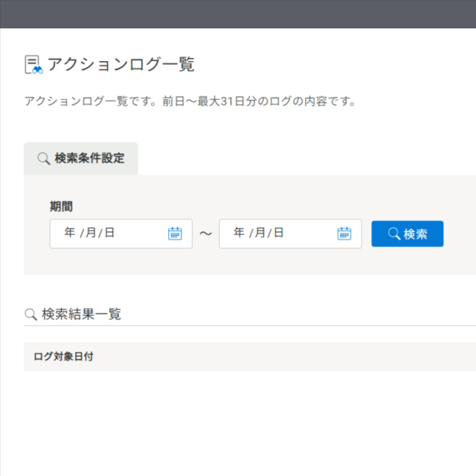Click the 日 segment of start date
The width and height of the screenshot is (476, 476).
pos(109,233)
